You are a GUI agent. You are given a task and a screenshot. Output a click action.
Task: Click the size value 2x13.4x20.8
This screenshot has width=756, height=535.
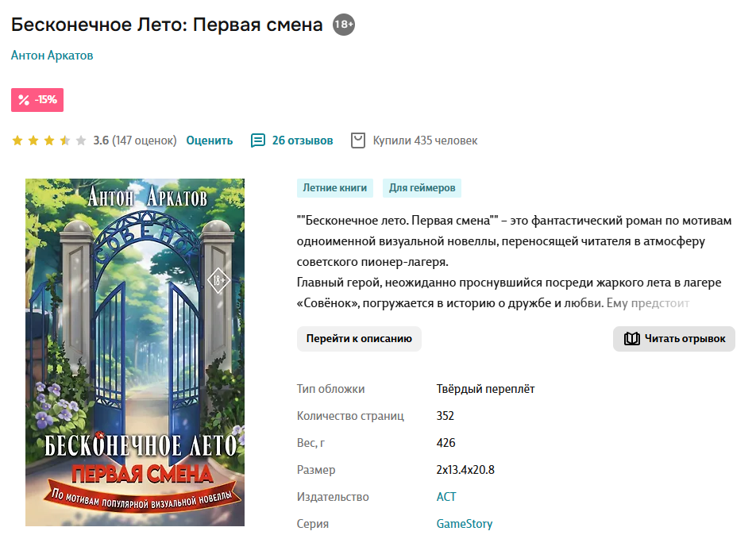pyautogui.click(x=465, y=469)
